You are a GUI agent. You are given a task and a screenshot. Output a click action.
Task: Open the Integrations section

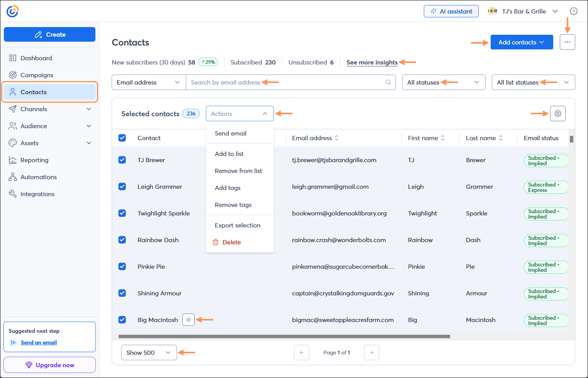tap(37, 194)
